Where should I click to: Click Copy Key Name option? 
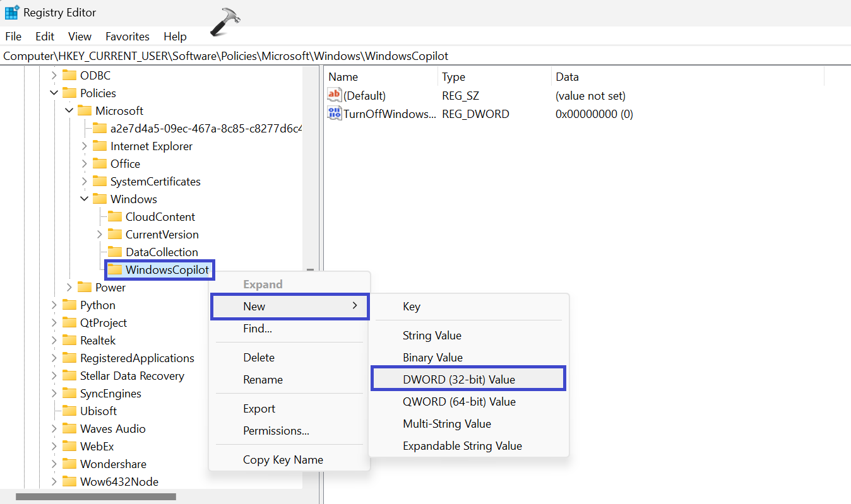click(283, 460)
